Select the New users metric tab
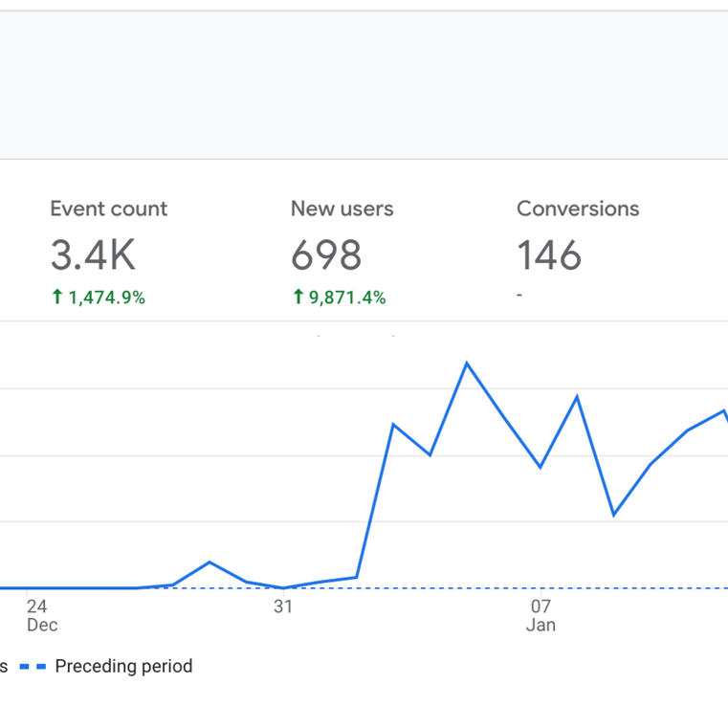 342,209
